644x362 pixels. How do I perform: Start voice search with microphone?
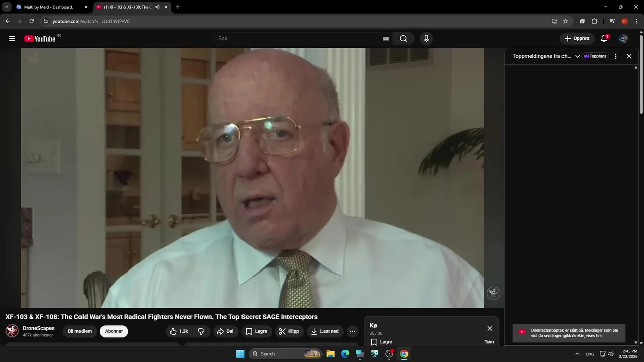click(426, 39)
